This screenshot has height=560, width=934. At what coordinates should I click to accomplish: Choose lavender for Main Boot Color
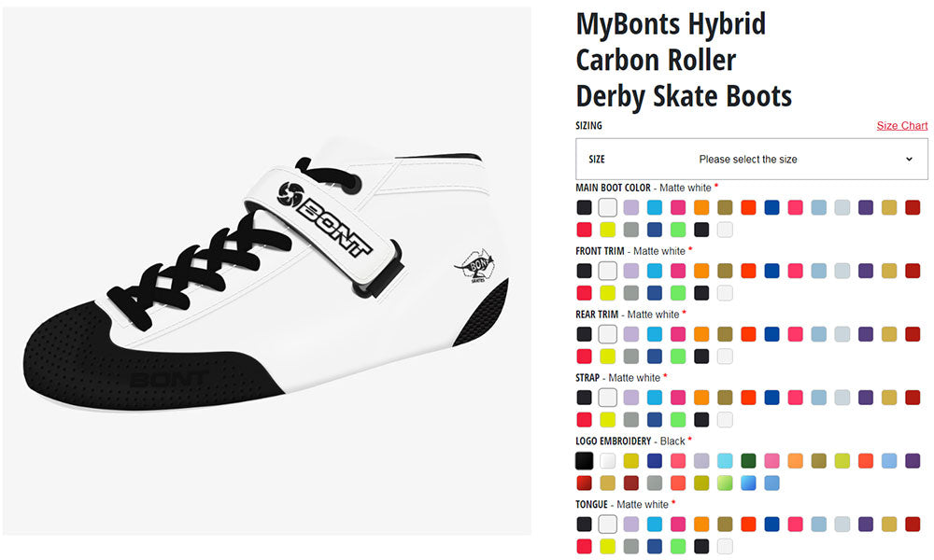tap(631, 207)
